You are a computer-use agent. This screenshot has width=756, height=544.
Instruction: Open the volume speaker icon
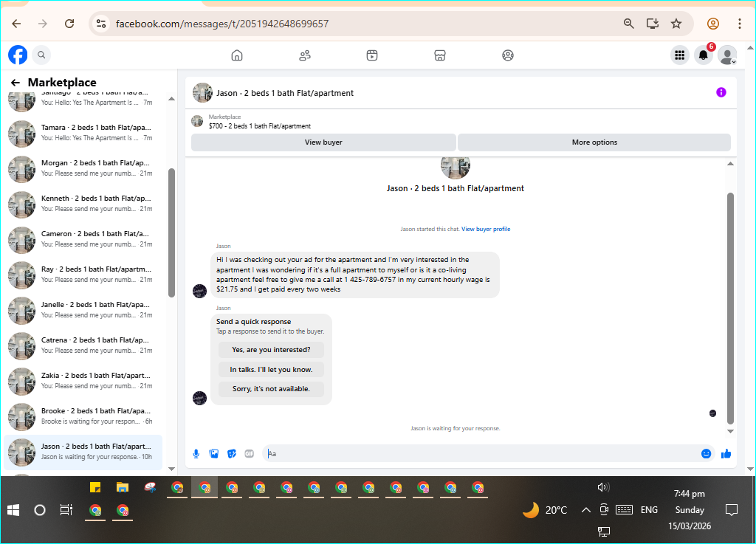[603, 487]
